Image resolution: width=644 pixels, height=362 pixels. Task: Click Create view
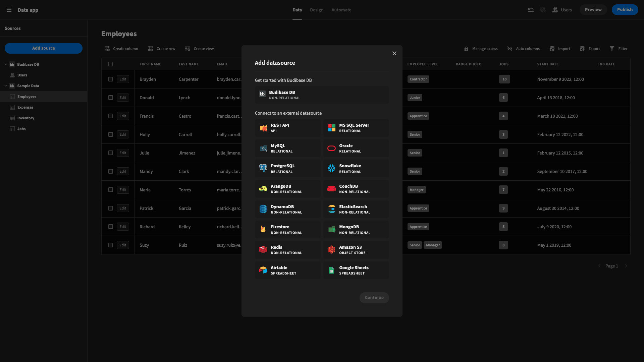[x=199, y=49]
